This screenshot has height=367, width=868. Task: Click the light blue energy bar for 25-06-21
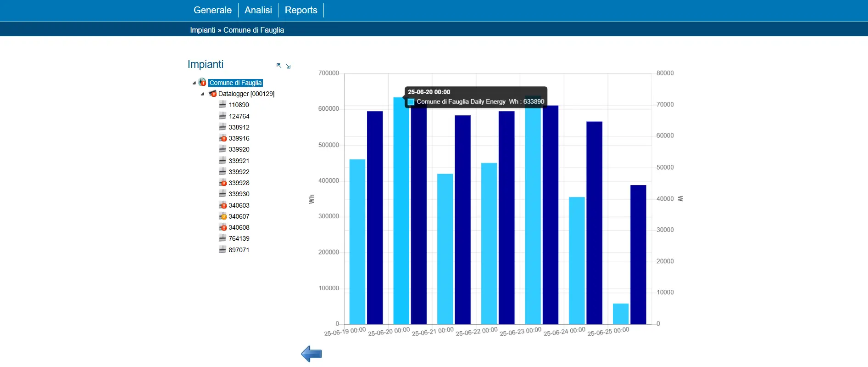click(x=445, y=249)
